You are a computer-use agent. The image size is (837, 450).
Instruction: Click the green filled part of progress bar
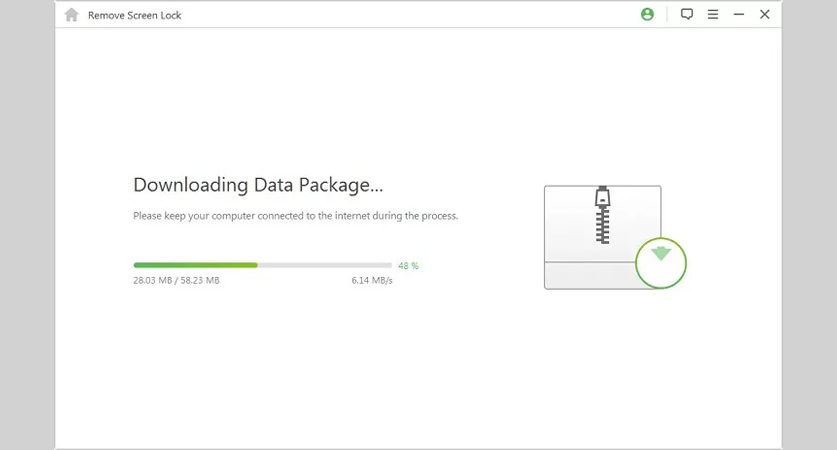coord(195,265)
